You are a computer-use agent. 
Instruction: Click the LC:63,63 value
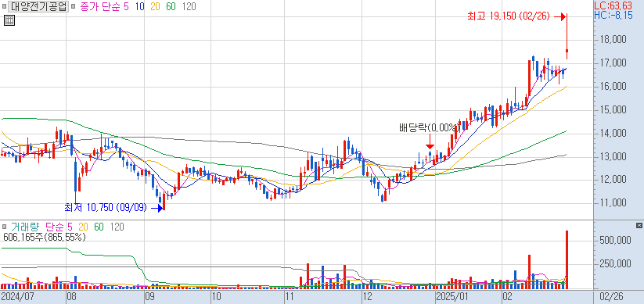tap(613, 5)
